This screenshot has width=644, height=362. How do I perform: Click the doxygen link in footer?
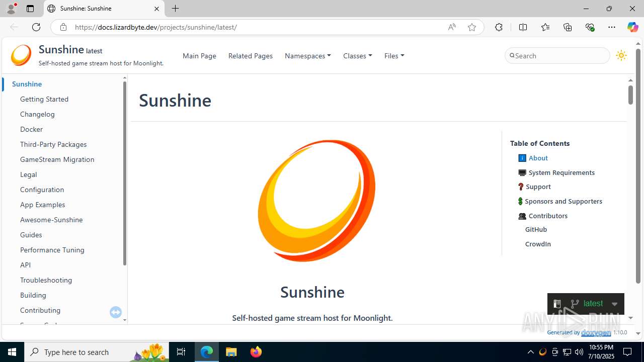coord(596,332)
